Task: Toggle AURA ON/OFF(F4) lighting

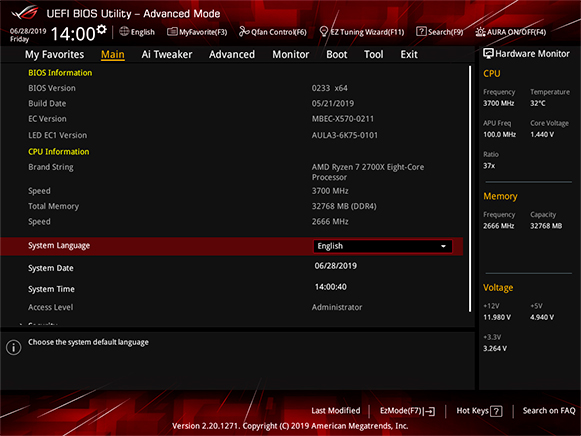Action: coord(511,32)
